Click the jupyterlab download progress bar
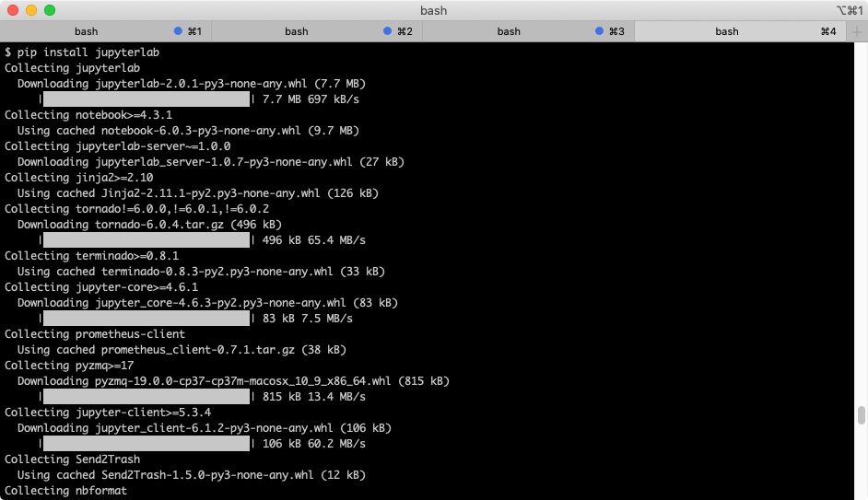The height and width of the screenshot is (500, 868). tap(147, 99)
